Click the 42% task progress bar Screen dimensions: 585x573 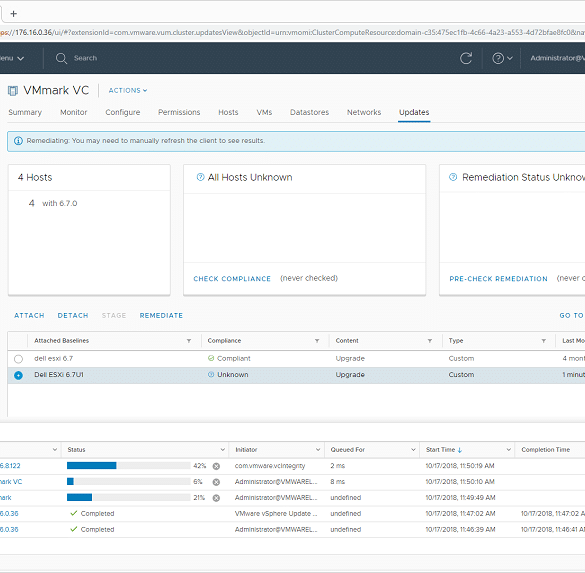(x=129, y=466)
